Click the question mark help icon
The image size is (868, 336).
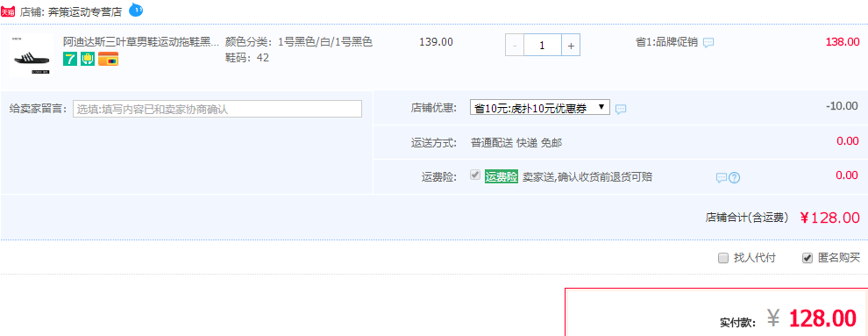tap(735, 178)
